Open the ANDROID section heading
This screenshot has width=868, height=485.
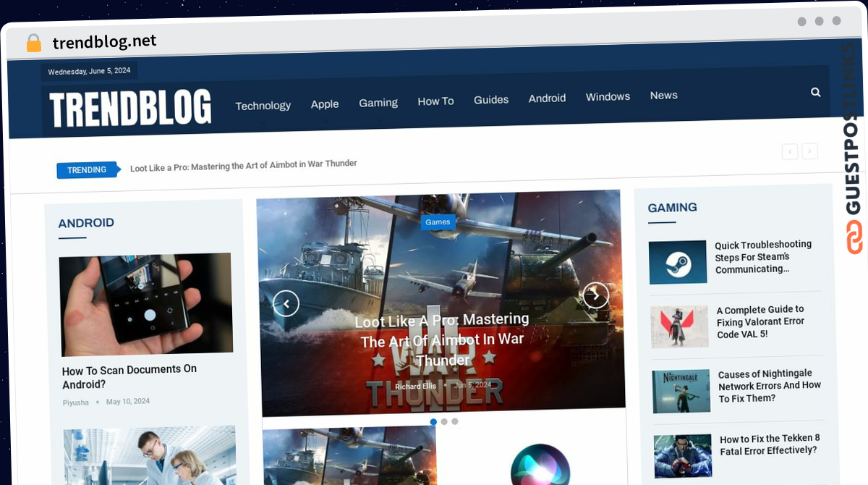tap(86, 223)
